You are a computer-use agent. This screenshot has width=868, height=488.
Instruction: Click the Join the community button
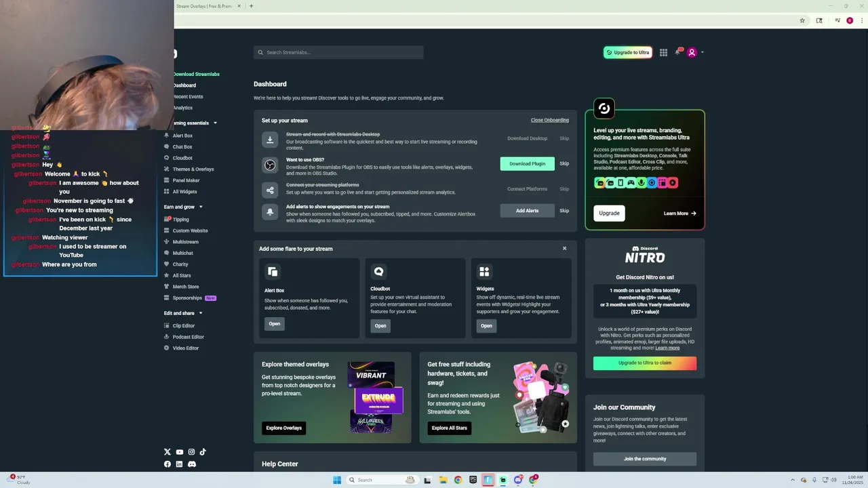[645, 459]
